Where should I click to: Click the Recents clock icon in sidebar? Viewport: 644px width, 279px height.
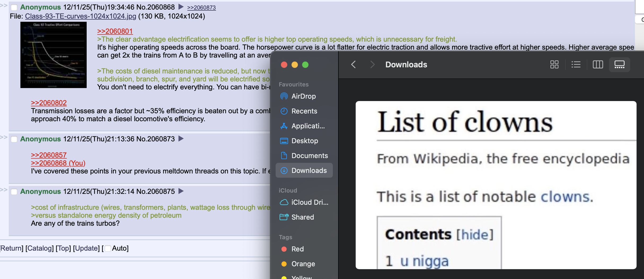(284, 111)
